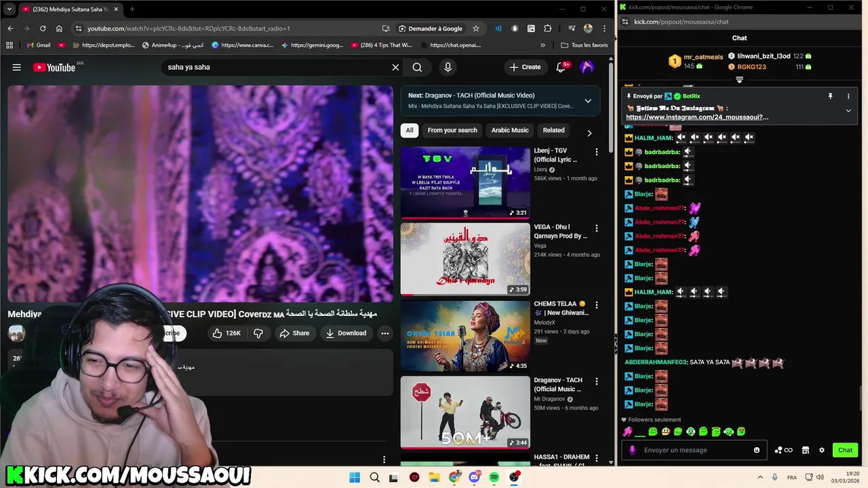Toggle leaderboard expand icon under gifters
This screenshot has width=868, height=488.
click(739, 80)
